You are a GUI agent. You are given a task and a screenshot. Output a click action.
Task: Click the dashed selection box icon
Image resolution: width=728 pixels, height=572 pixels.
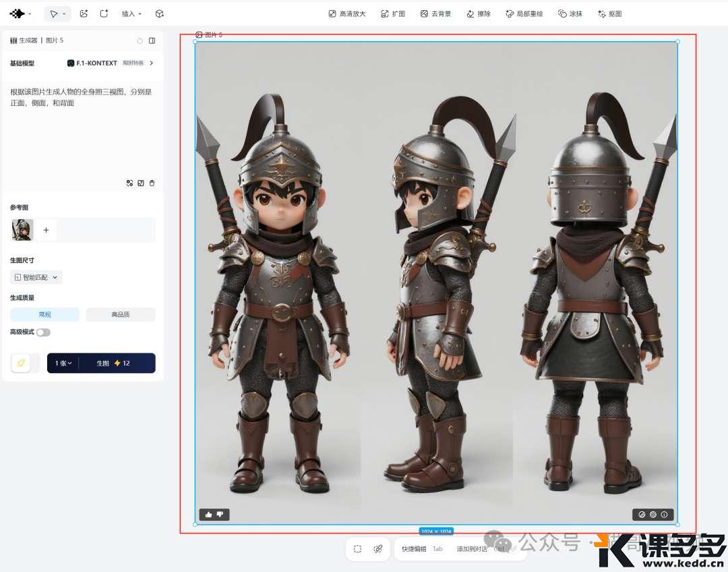(357, 549)
